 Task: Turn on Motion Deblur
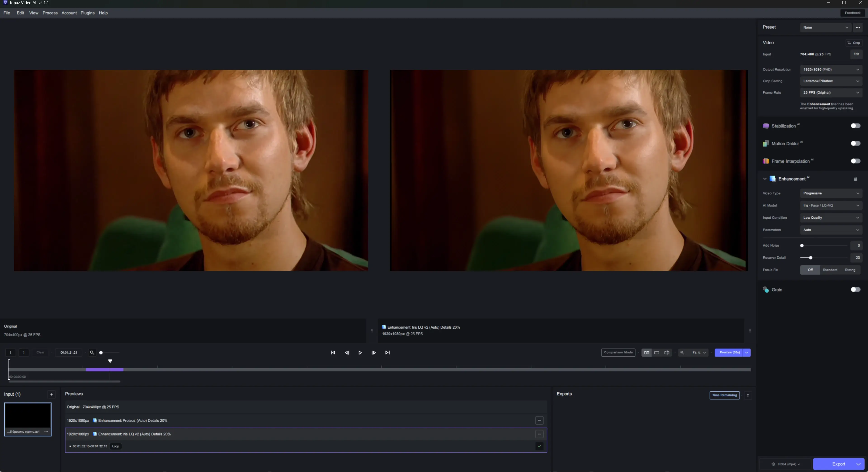(x=855, y=143)
